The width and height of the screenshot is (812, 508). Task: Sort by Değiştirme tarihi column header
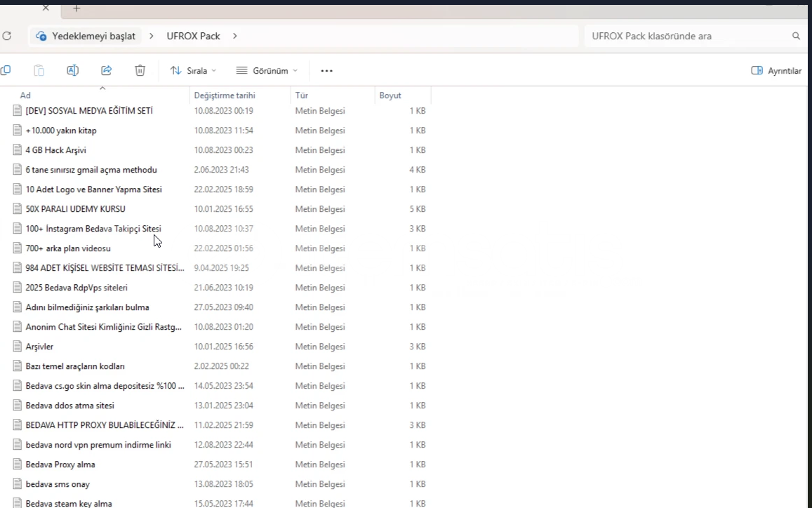pos(225,95)
